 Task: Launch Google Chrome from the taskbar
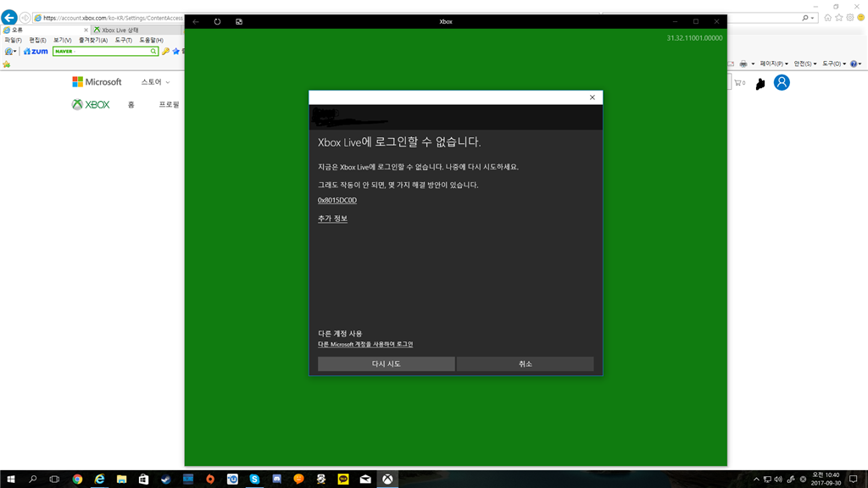(77, 480)
